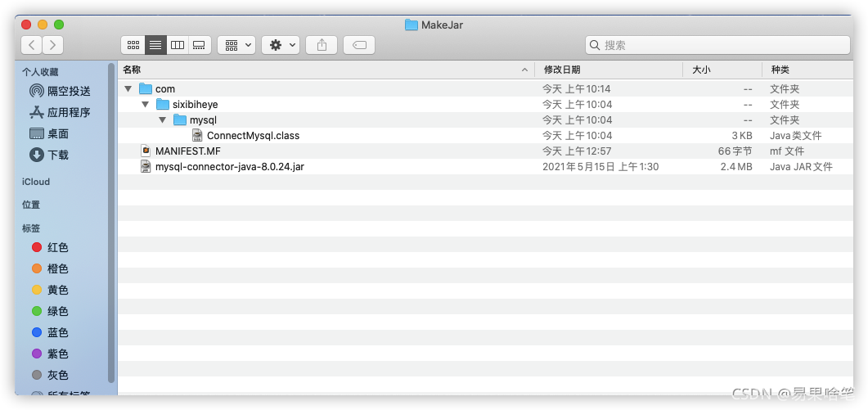Sort by 修改日期 date modified column
Screen dimensions: 868x410
[609, 70]
